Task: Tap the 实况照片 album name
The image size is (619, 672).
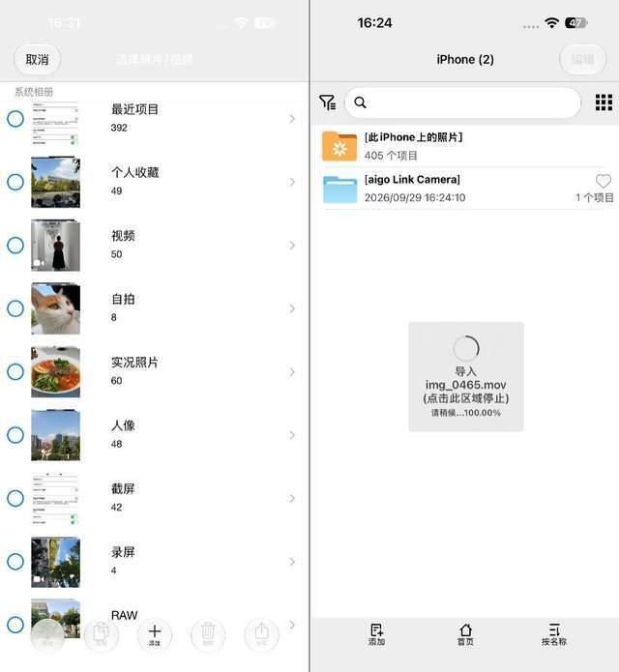Action: 134,363
